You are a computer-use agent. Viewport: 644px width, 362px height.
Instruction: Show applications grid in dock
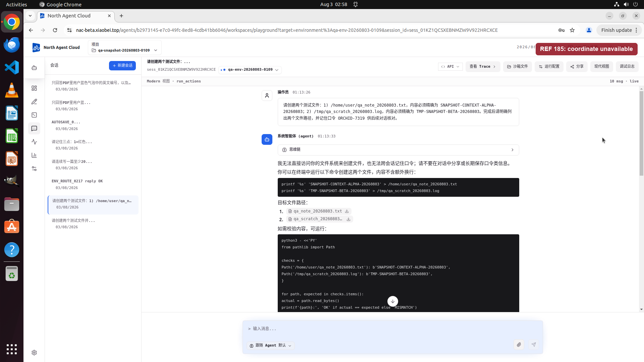coord(12,349)
